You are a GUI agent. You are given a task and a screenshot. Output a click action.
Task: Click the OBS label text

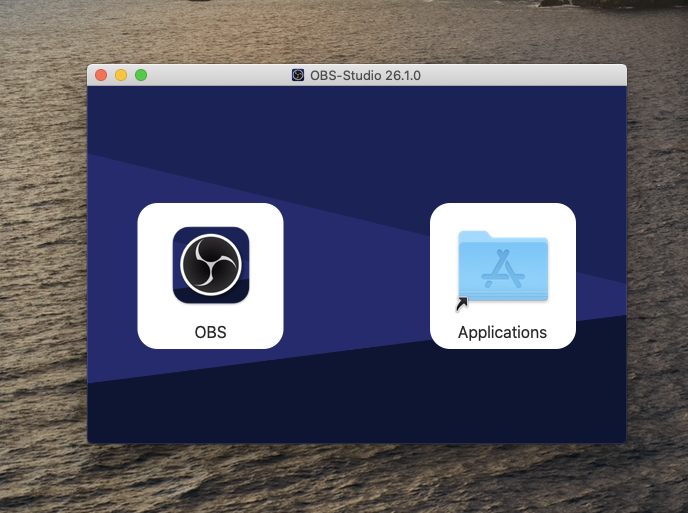pos(211,332)
